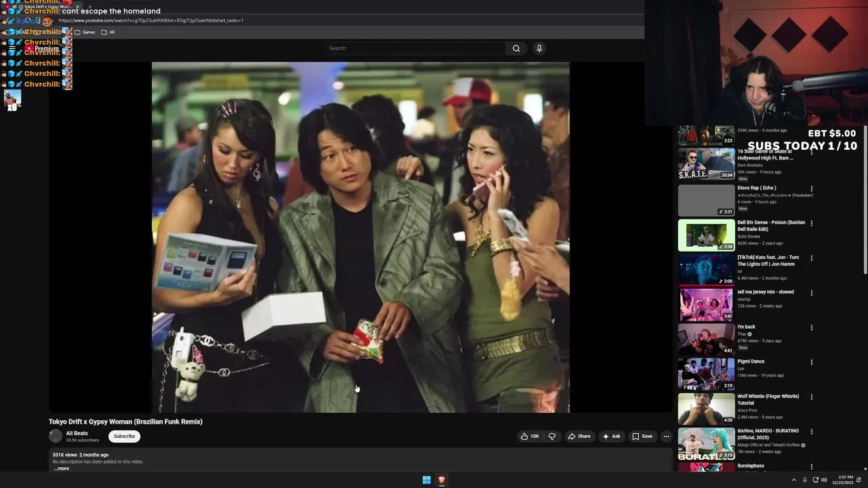Open options for 6ix9ine BURATINO video
The image size is (868, 488).
click(x=812, y=432)
